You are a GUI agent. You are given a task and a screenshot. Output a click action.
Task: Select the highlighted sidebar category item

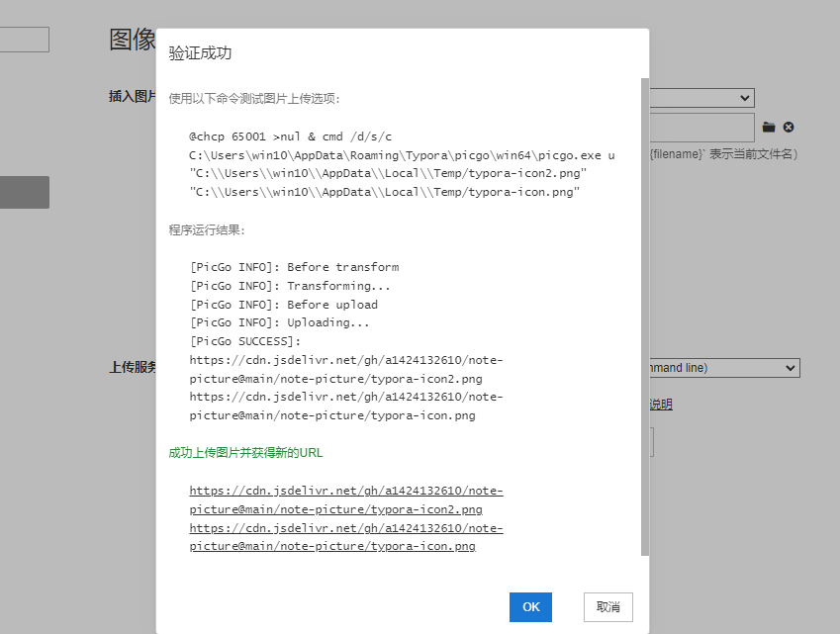click(24, 192)
